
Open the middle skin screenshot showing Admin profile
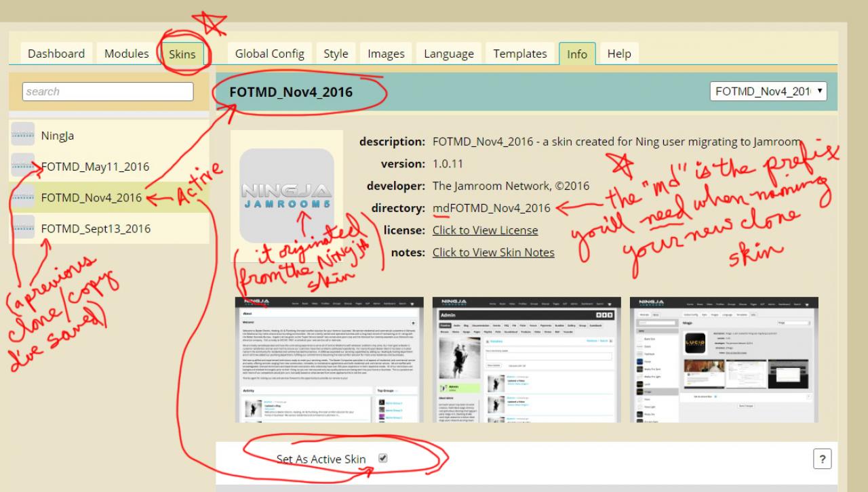point(527,359)
